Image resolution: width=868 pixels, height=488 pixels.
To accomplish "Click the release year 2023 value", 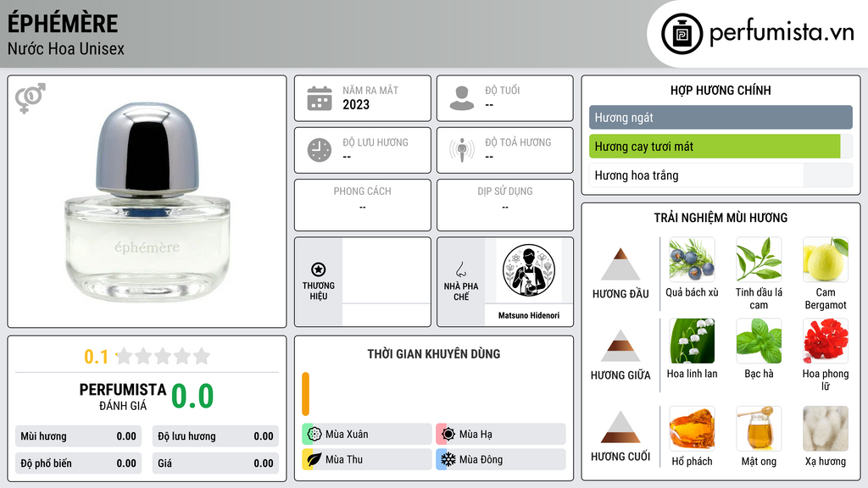I will pos(356,104).
